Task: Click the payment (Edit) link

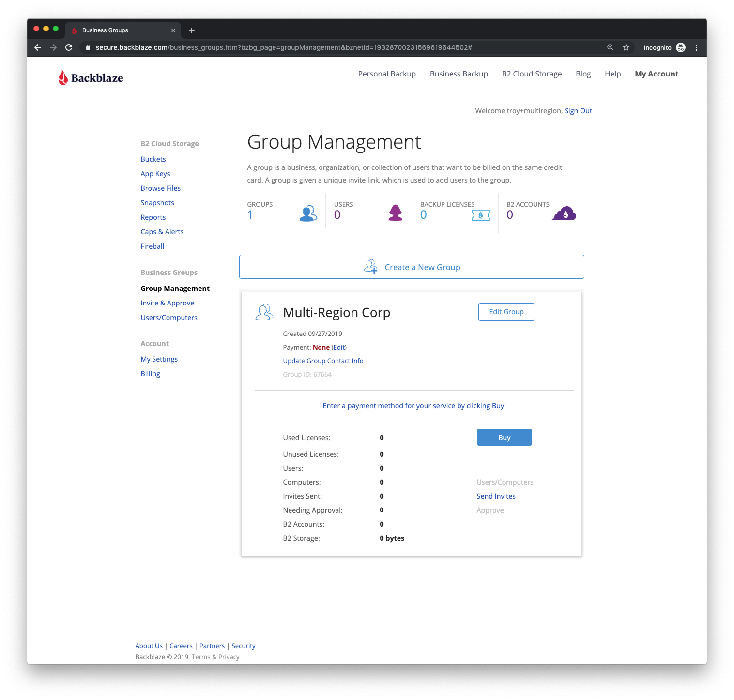Action: click(339, 347)
